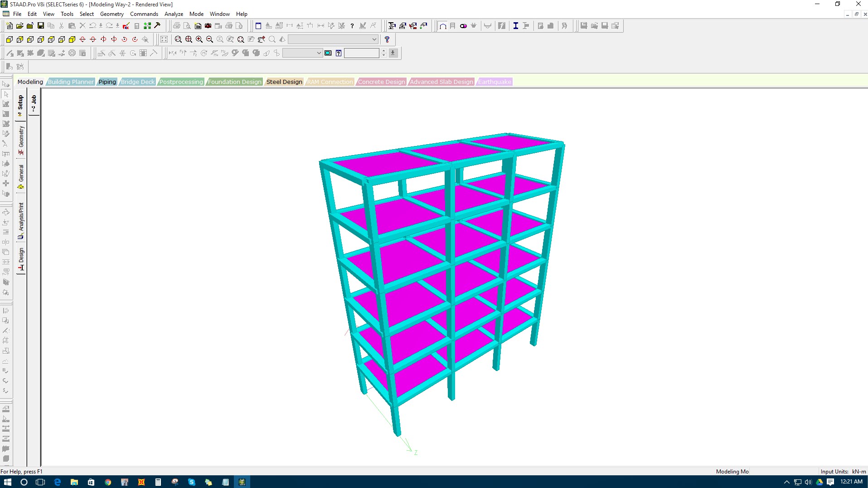
Task: Switch to the Modeling tab
Action: [x=30, y=82]
